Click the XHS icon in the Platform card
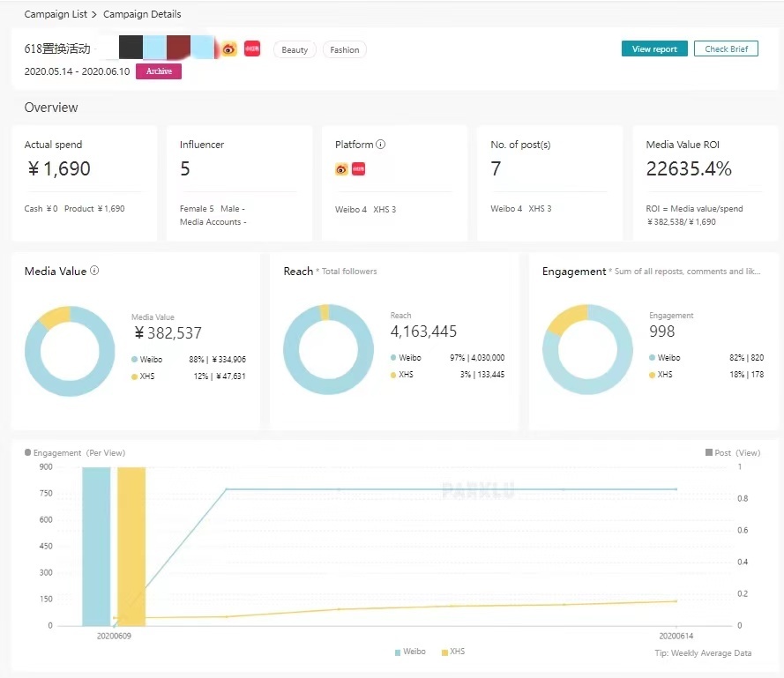 [358, 169]
